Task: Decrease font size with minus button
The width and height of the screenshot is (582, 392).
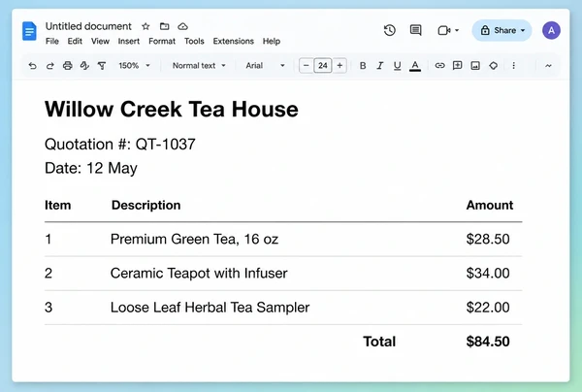Action: [x=306, y=66]
